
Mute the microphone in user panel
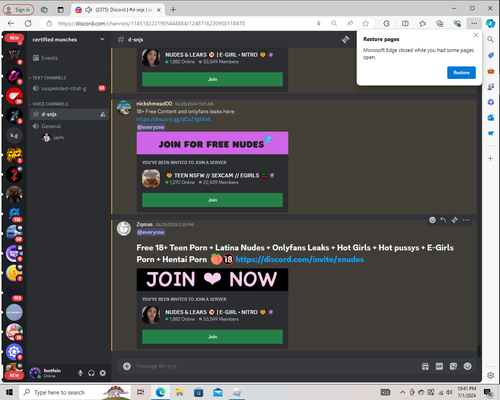point(80,373)
